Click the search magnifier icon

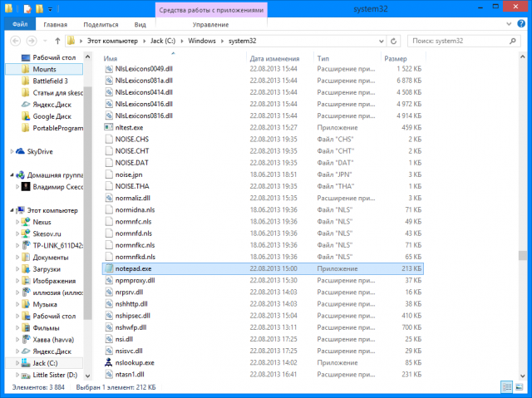(513, 41)
